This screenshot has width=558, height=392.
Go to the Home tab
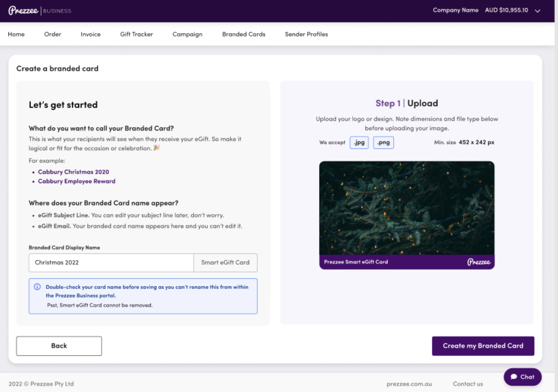(x=16, y=34)
